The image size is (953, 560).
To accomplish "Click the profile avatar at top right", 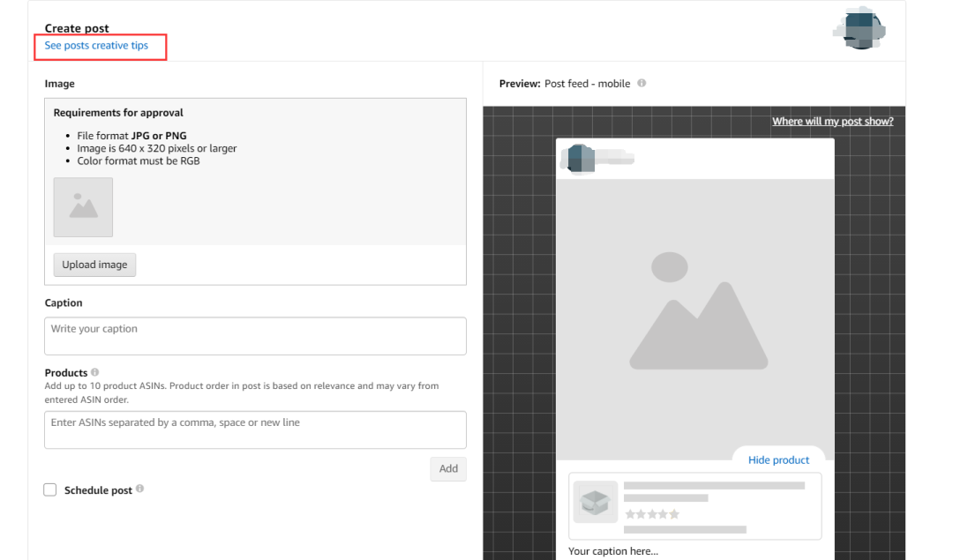I will click(x=859, y=28).
